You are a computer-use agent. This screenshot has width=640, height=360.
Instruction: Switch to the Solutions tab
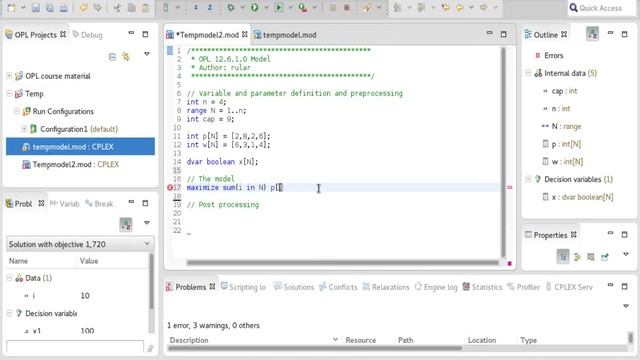click(293, 287)
